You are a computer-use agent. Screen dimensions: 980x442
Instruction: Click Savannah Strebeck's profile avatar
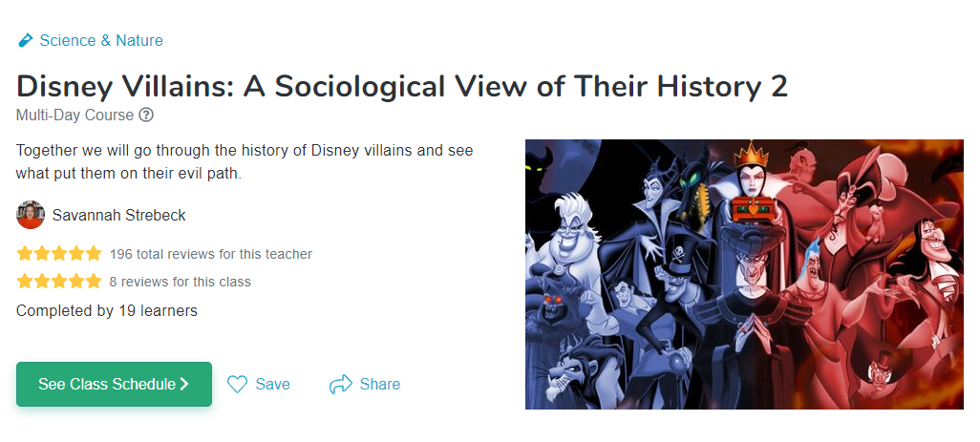pos(31,215)
